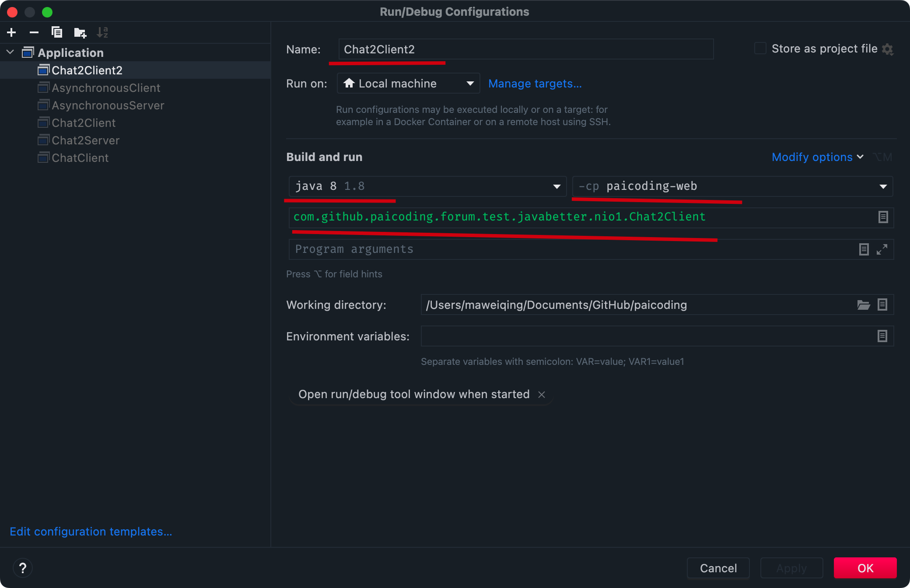This screenshot has width=910, height=588.
Task: Click the Add New Configuration plus icon
Action: coord(12,32)
